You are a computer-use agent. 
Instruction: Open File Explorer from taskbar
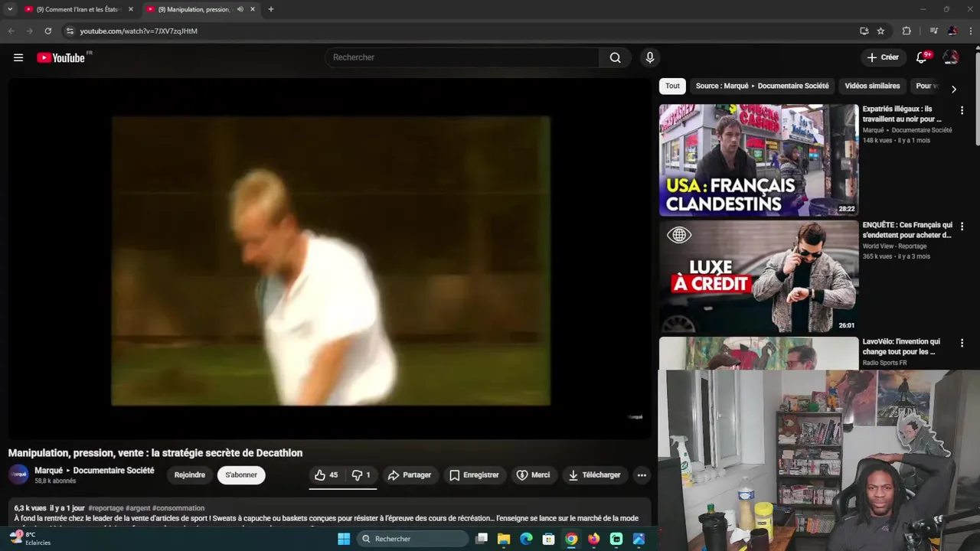(x=504, y=539)
